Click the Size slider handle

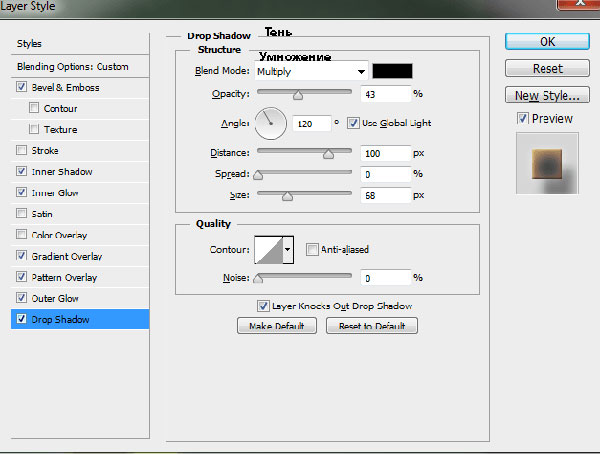coord(287,196)
